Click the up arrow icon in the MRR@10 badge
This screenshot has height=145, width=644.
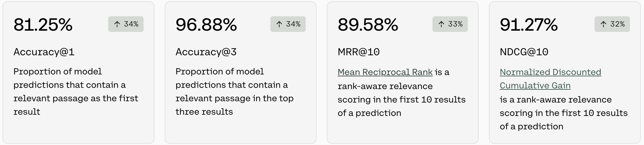click(x=441, y=24)
